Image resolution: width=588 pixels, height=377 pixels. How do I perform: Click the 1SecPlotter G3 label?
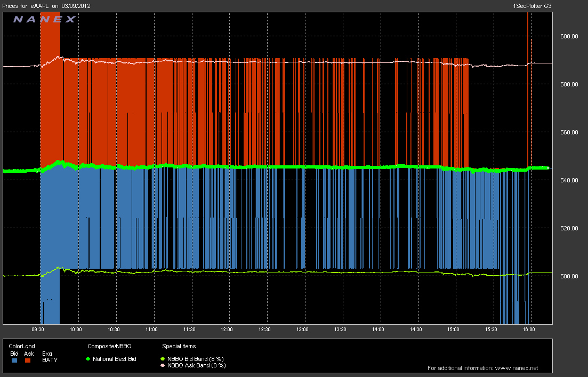coord(532,6)
